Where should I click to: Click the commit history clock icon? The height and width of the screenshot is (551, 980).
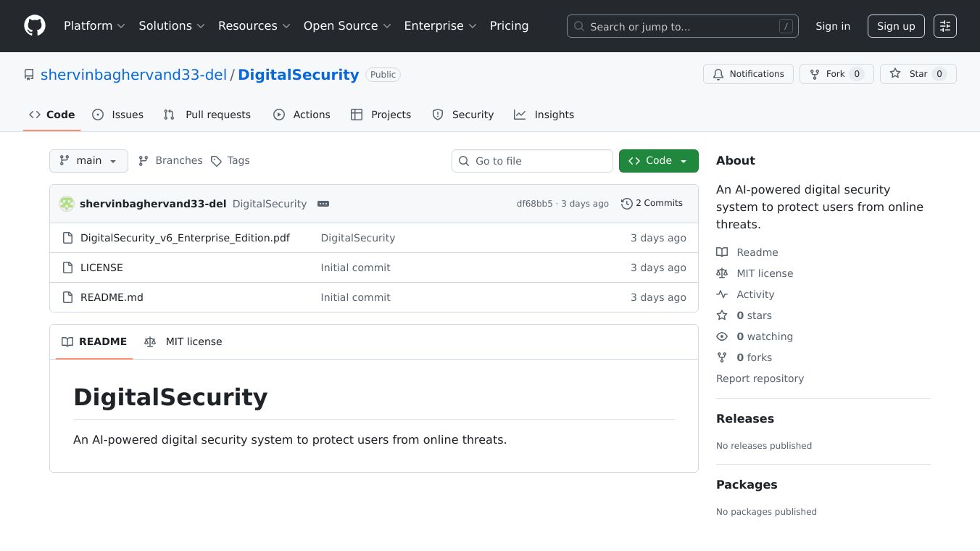(x=626, y=204)
